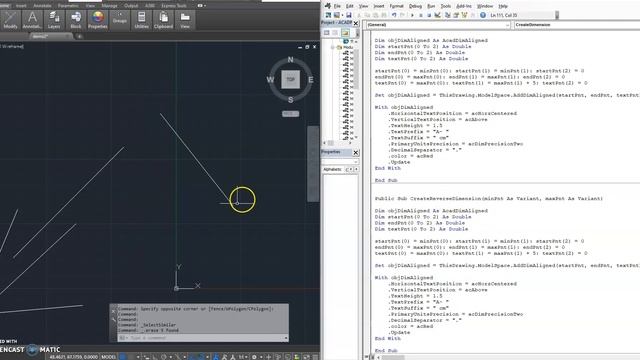Switch to the Express Tools ribbon tab
This screenshot has height=360, width=640.
click(174, 6)
